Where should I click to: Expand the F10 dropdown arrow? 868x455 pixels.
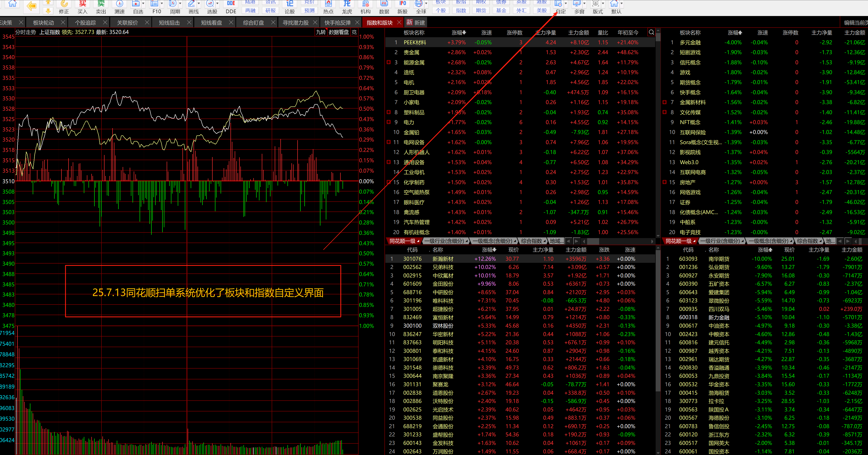(x=162, y=4)
